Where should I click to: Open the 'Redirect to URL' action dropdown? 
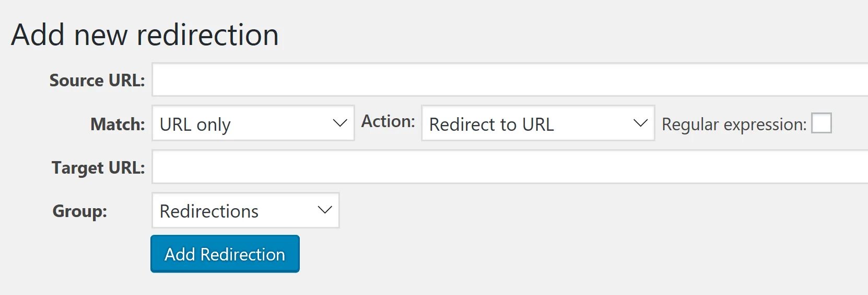tap(538, 123)
